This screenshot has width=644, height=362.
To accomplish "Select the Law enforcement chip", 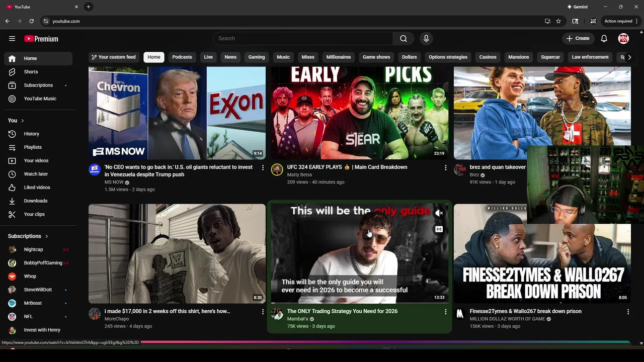I will (x=590, y=57).
